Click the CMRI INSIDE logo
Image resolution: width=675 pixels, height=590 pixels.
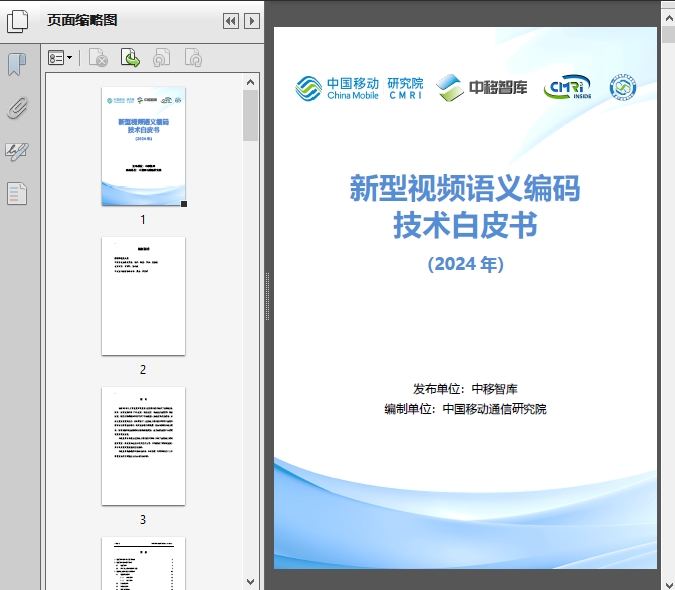pos(567,87)
